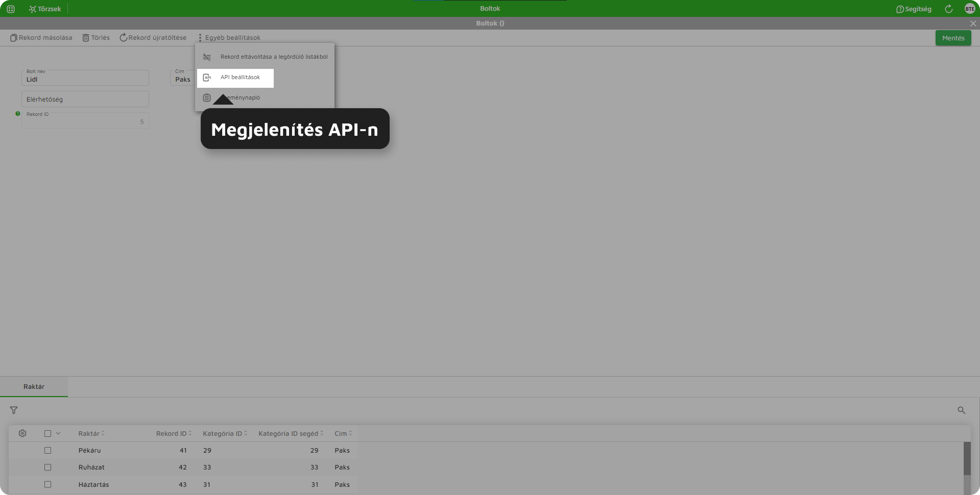This screenshot has height=495, width=980.
Task: Click Rekord ID value 42
Action: pyautogui.click(x=183, y=467)
